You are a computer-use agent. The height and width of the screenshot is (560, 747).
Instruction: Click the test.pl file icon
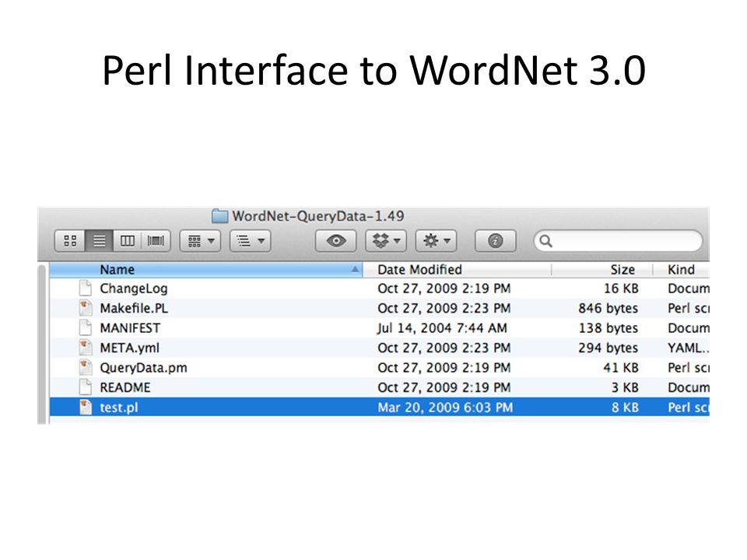coord(86,407)
